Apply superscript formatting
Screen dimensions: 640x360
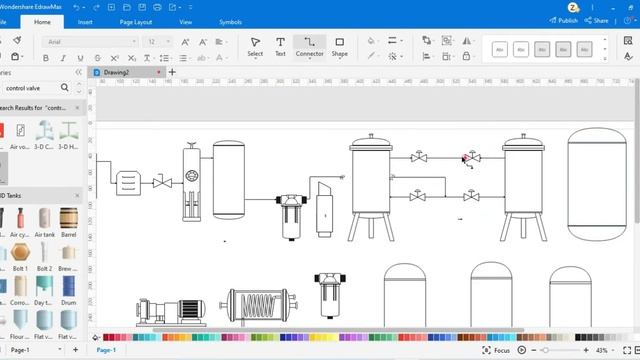click(115, 58)
